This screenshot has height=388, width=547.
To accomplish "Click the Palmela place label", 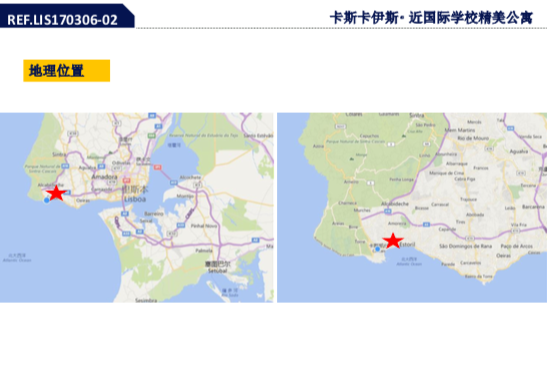I will [x=204, y=250].
